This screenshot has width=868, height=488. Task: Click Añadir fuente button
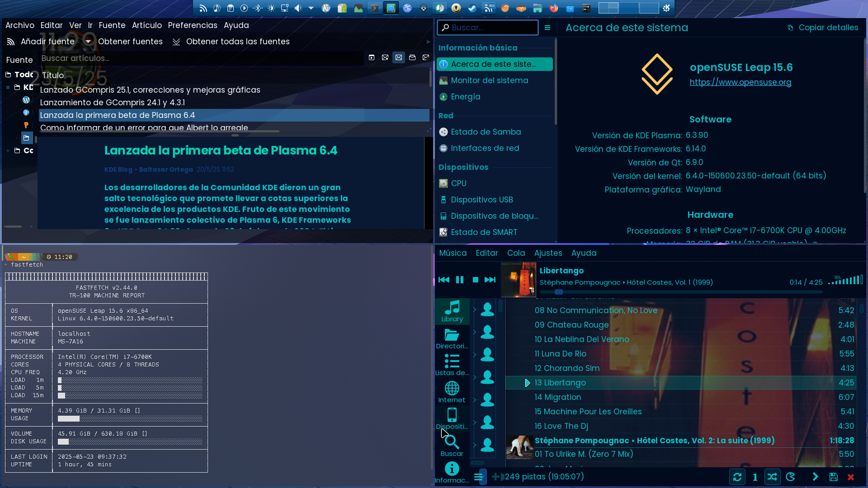[42, 42]
